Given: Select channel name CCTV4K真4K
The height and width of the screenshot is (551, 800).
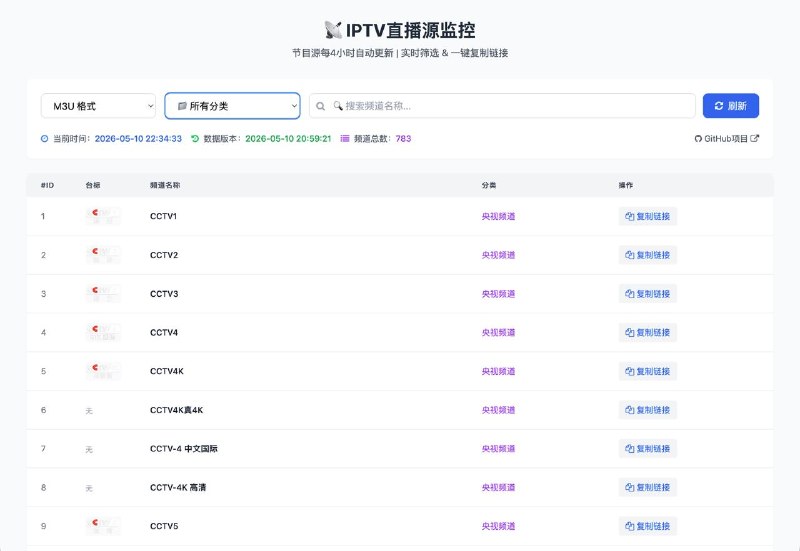Looking at the screenshot, I should [177, 410].
